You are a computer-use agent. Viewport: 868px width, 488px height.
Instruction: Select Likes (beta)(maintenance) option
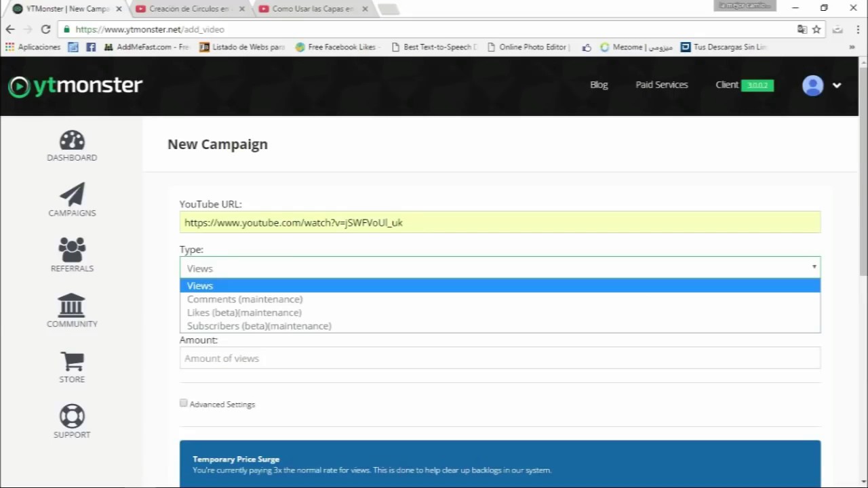(500, 312)
